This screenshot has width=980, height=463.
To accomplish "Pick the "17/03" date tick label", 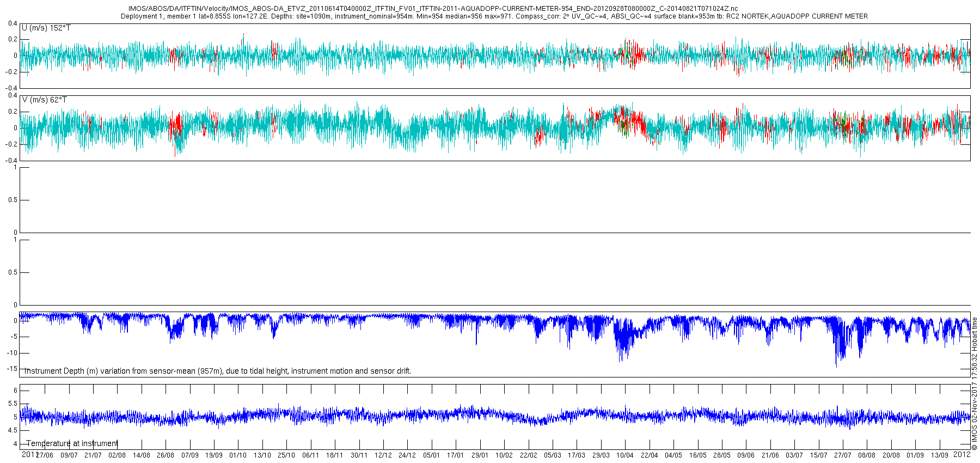I will [577, 455].
